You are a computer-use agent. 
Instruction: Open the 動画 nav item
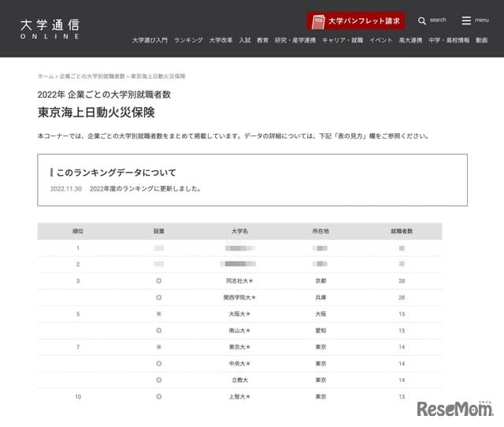coord(481,40)
